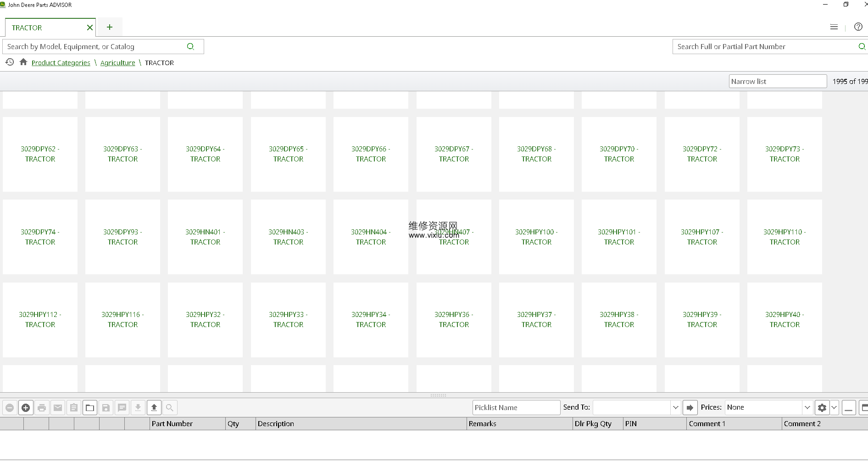Close the TRACTOR tab
This screenshot has height=461, width=868.
(90, 28)
